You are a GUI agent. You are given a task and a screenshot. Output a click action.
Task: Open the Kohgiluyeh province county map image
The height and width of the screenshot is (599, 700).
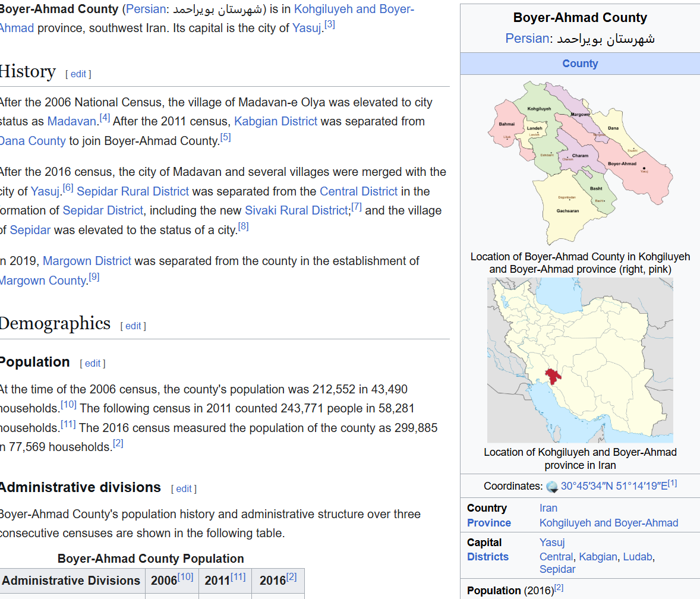point(580,162)
